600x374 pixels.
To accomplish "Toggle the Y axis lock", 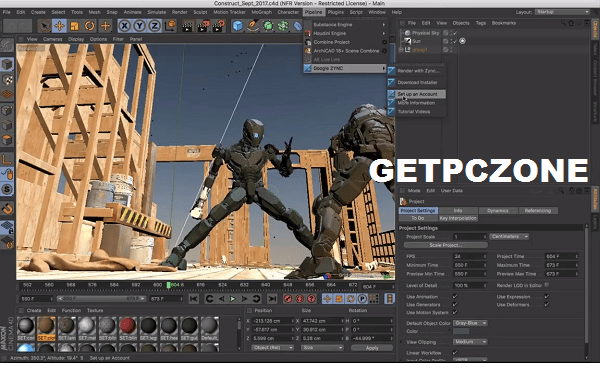I will tap(139, 26).
